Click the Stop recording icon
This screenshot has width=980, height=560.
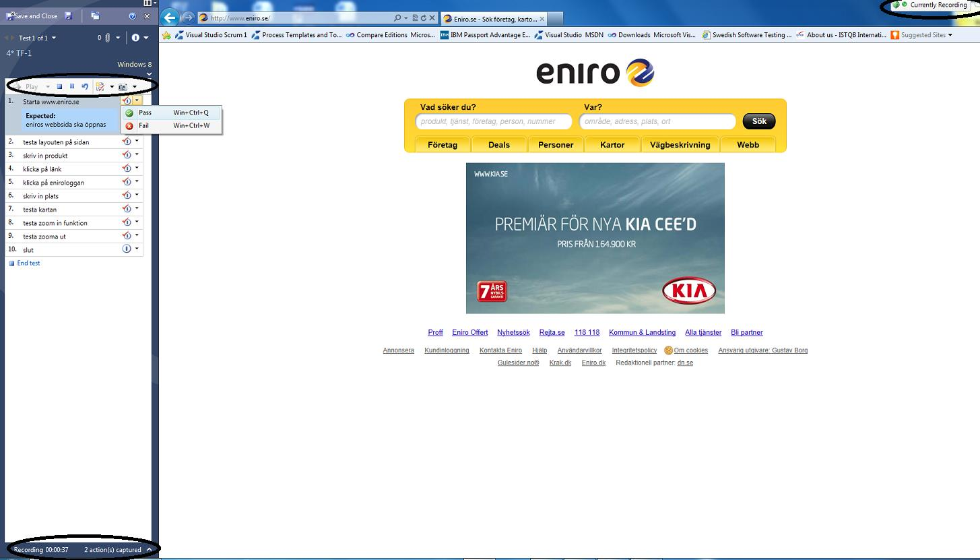59,86
